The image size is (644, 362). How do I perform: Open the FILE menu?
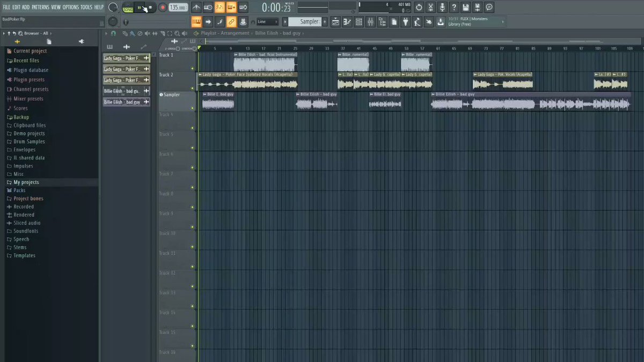pos(6,7)
